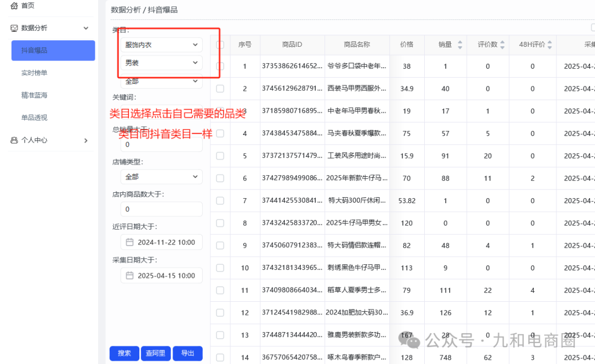Collapse the 数据分析 menu chevron
Viewport: 595px width, 364px height.
coord(86,28)
